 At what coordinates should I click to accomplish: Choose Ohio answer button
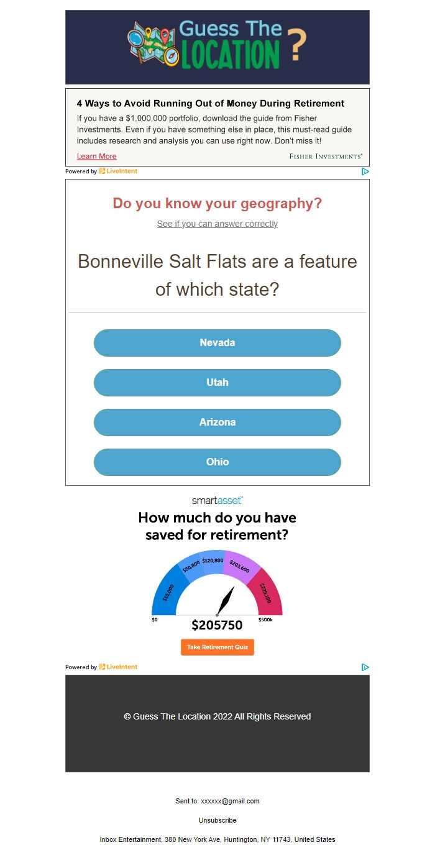tap(217, 462)
